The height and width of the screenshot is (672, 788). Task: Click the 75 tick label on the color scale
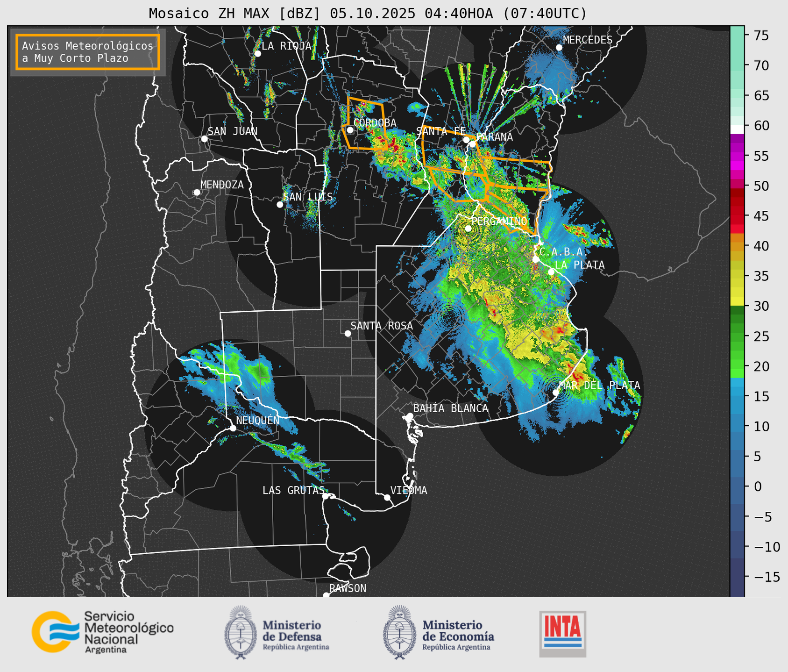tap(760, 36)
